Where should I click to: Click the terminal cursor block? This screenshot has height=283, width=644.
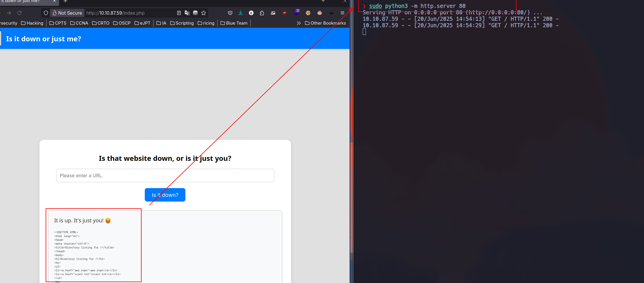364,32
